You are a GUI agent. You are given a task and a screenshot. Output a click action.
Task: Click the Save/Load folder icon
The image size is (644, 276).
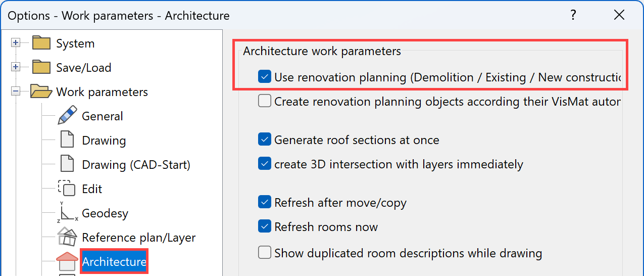tap(41, 67)
